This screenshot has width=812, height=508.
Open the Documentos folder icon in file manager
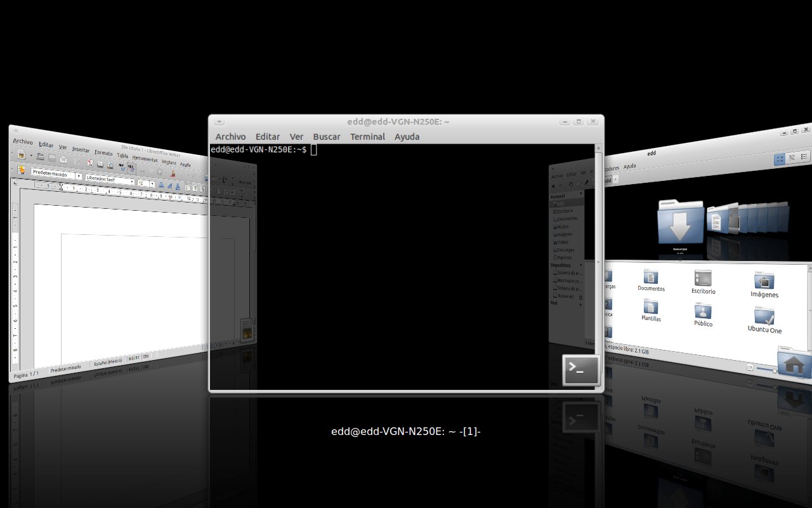651,277
